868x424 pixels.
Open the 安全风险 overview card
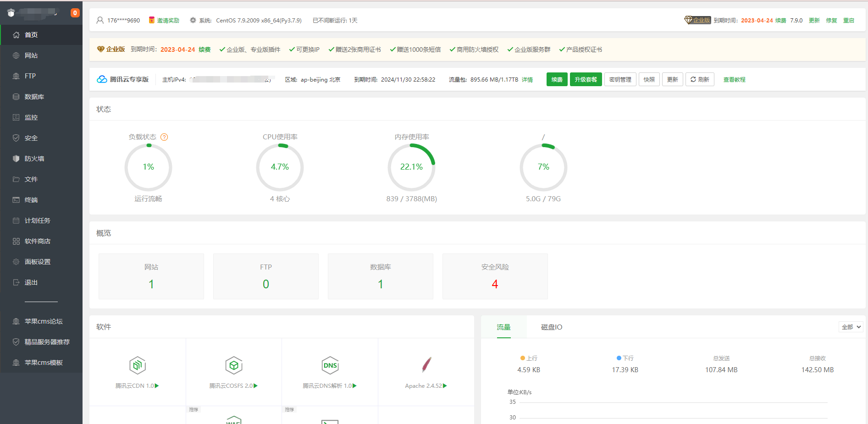(495, 276)
